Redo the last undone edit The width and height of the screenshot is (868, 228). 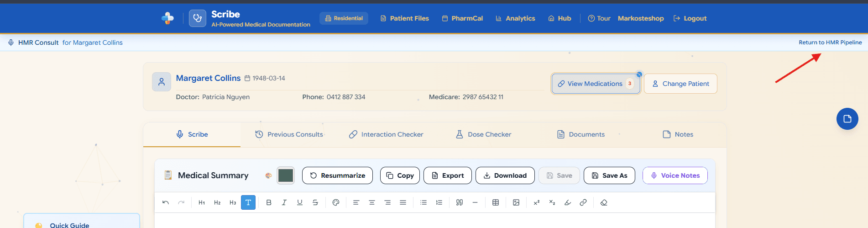click(181, 202)
